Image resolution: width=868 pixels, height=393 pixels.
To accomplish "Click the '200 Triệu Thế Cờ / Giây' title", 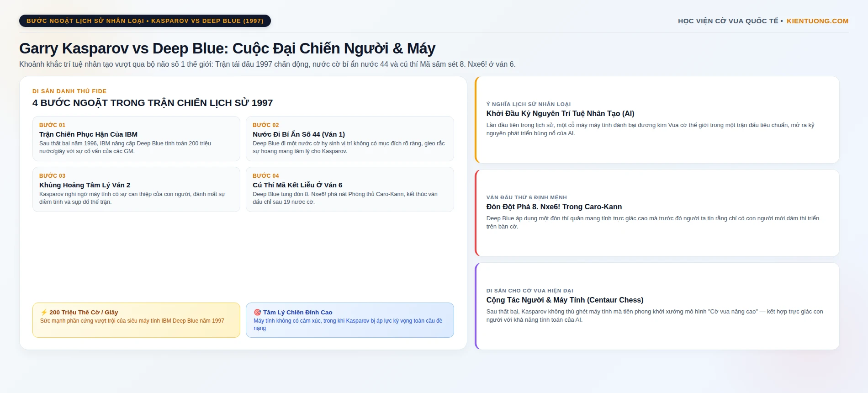I will [x=84, y=313].
